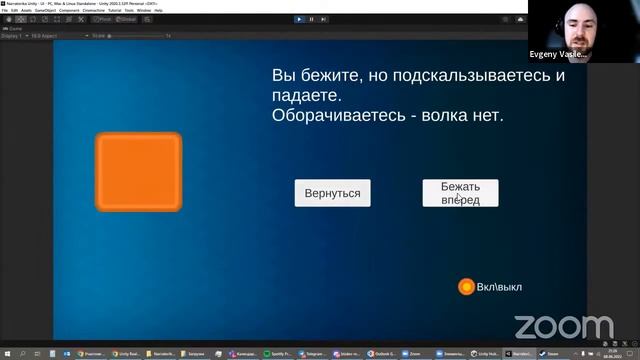Open the File menu
640x360 pixels.
coord(5,10)
